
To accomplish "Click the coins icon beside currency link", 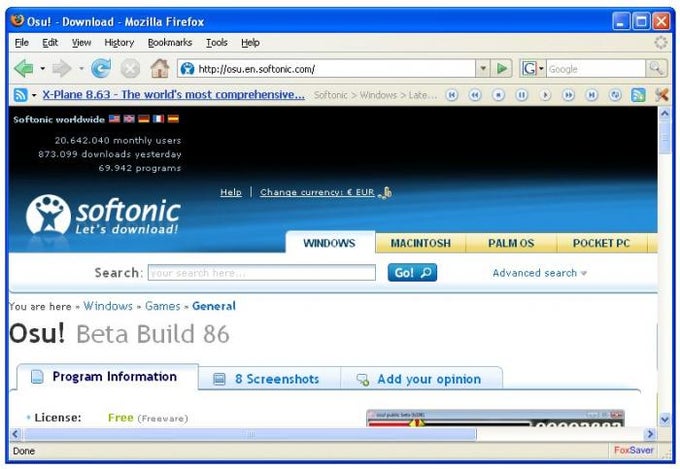I will coord(385,192).
